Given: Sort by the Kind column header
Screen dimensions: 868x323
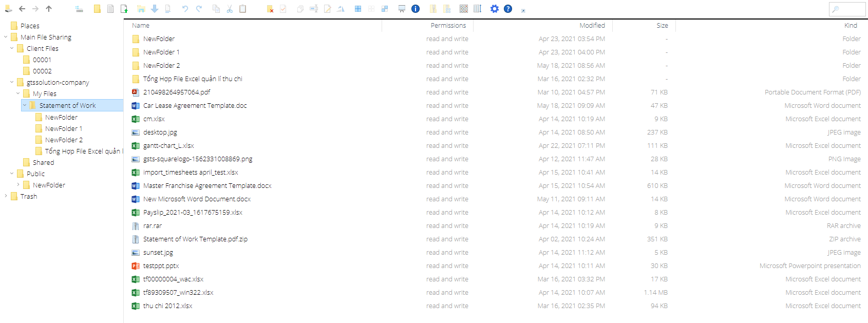Looking at the screenshot, I should 771,25.
